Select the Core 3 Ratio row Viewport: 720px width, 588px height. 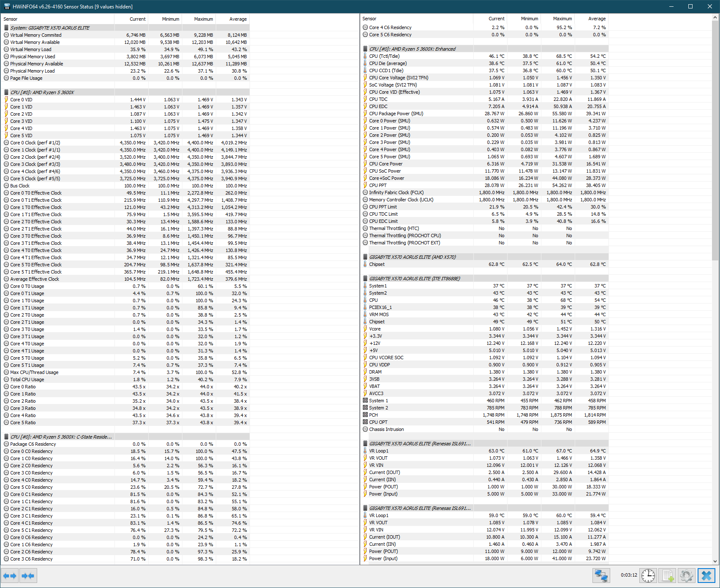point(126,408)
